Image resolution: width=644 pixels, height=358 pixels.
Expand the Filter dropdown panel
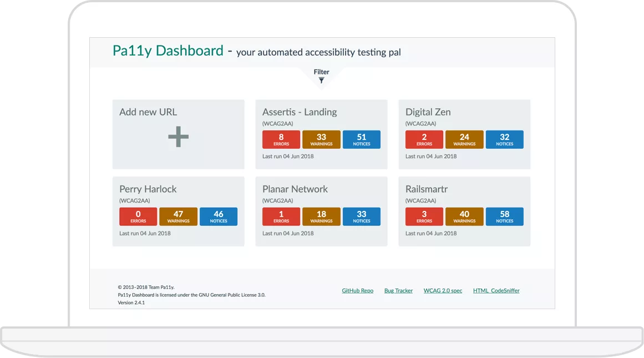click(321, 72)
